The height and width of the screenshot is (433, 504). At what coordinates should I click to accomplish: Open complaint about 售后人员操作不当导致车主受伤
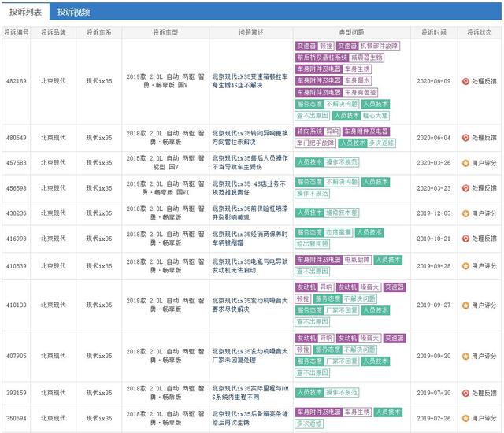click(x=250, y=162)
